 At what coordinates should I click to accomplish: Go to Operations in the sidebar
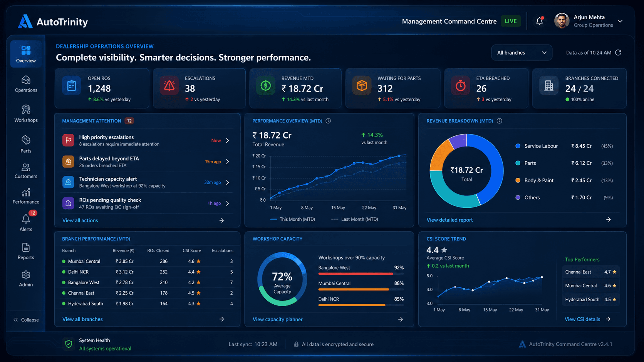(26, 84)
